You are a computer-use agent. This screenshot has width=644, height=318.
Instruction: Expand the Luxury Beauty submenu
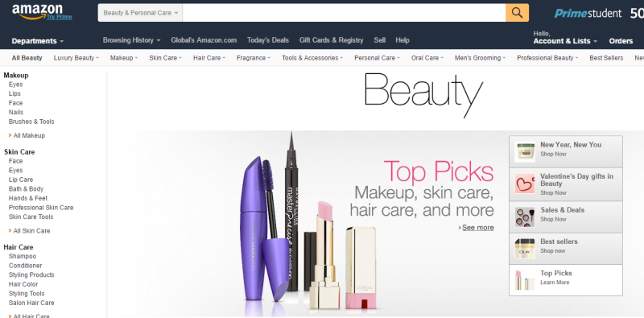76,58
